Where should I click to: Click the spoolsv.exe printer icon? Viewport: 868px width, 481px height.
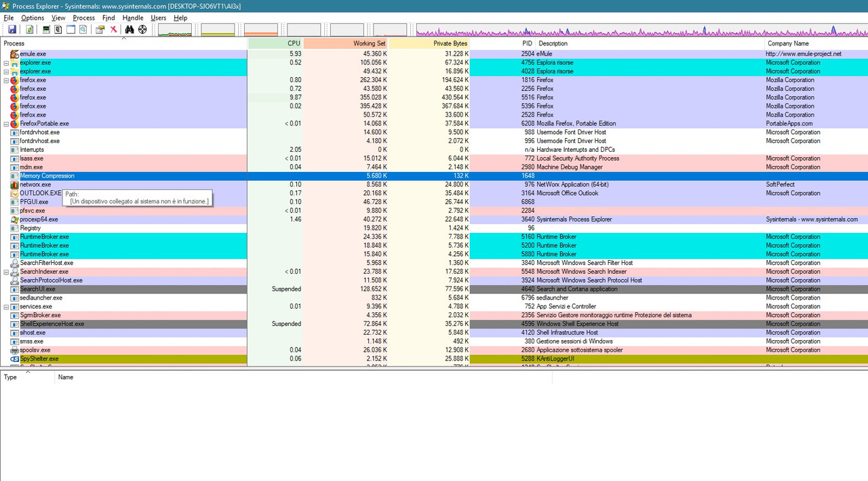tap(14, 350)
